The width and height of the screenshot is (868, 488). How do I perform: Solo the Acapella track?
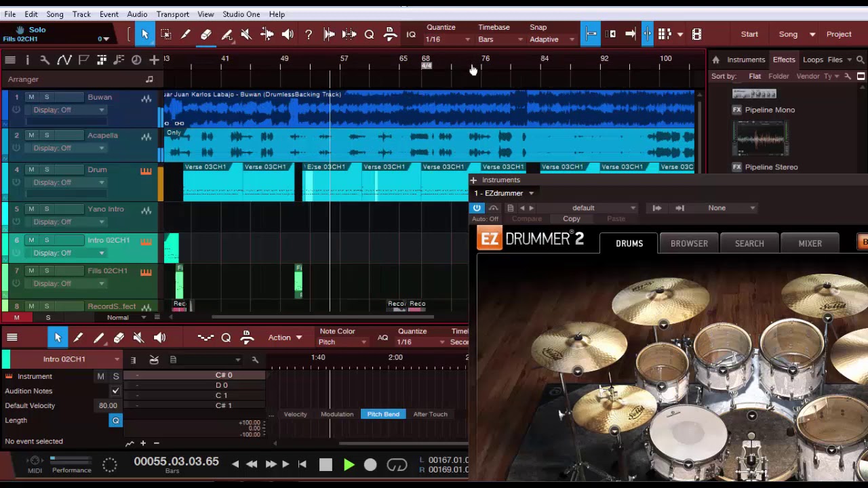(x=47, y=135)
